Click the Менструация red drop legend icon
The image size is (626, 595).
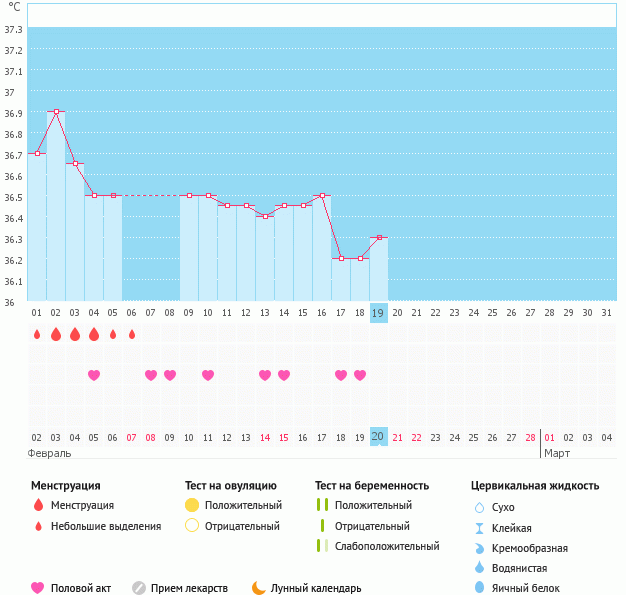(38, 506)
